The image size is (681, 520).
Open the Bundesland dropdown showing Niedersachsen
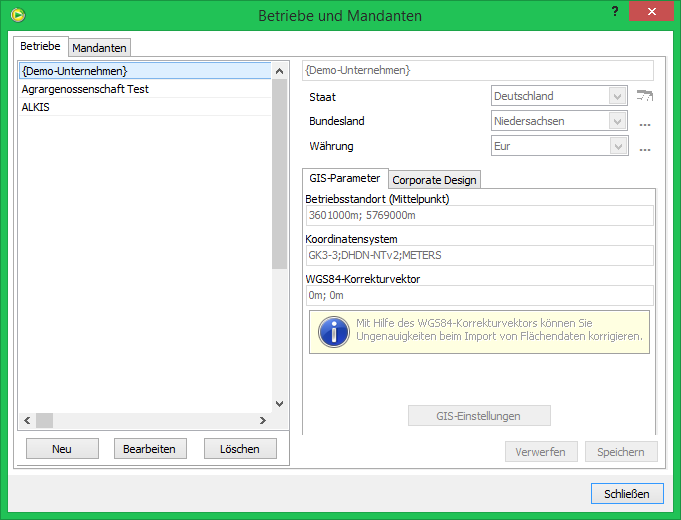click(560, 122)
